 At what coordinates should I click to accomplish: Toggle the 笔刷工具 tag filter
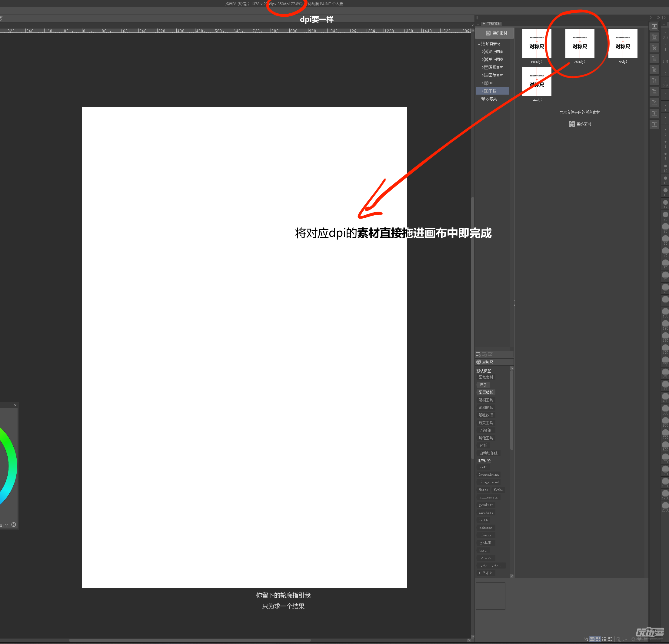(486, 400)
